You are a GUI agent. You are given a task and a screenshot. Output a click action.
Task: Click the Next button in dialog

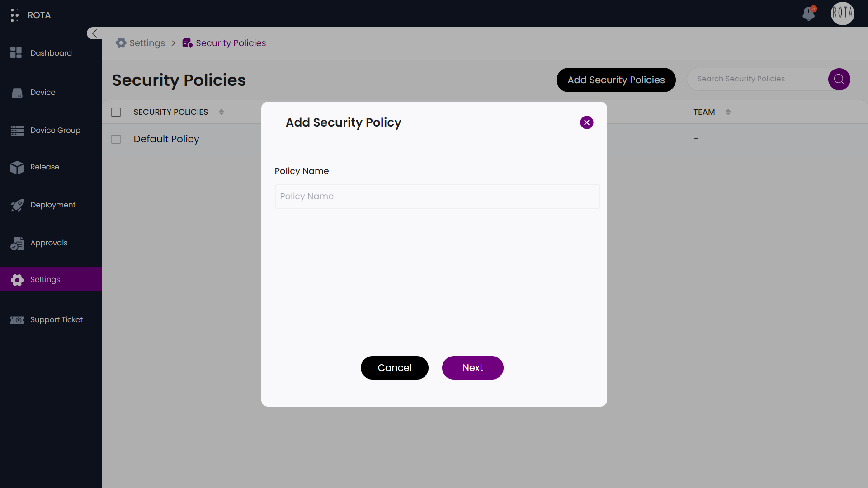point(473,368)
